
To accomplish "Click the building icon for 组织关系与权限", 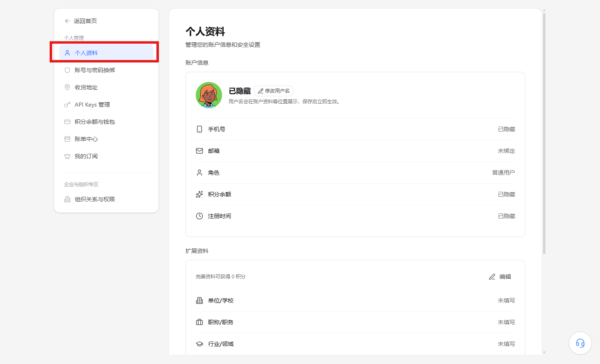I will pyautogui.click(x=67, y=199).
